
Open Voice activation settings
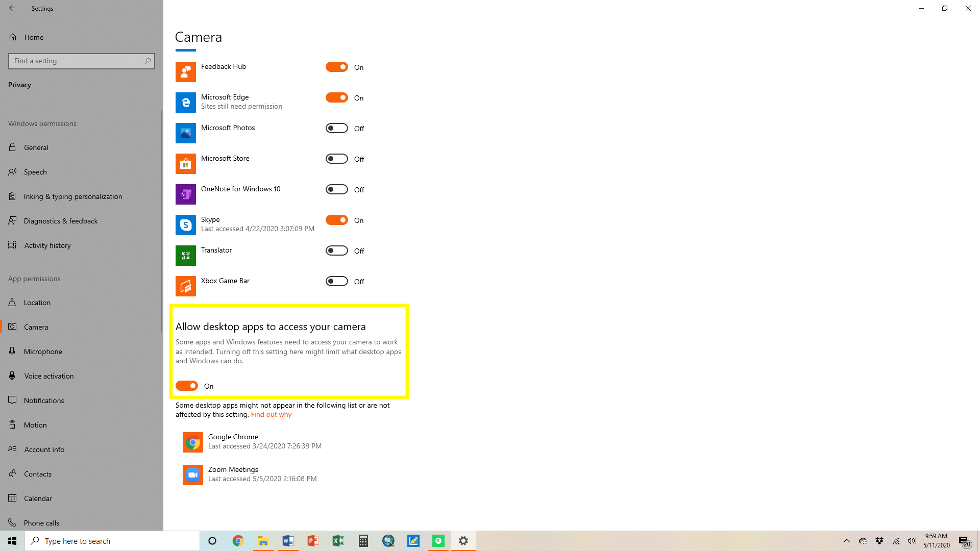[82, 376]
